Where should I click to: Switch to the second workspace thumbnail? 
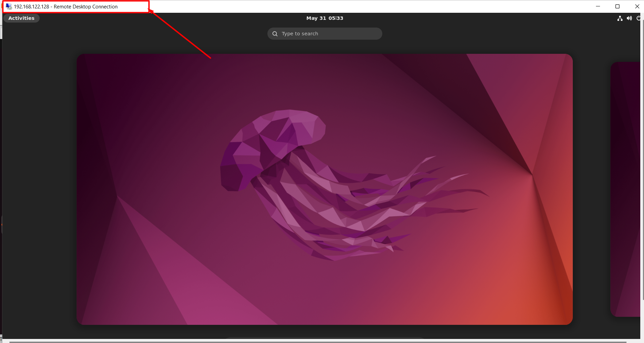coord(625,189)
